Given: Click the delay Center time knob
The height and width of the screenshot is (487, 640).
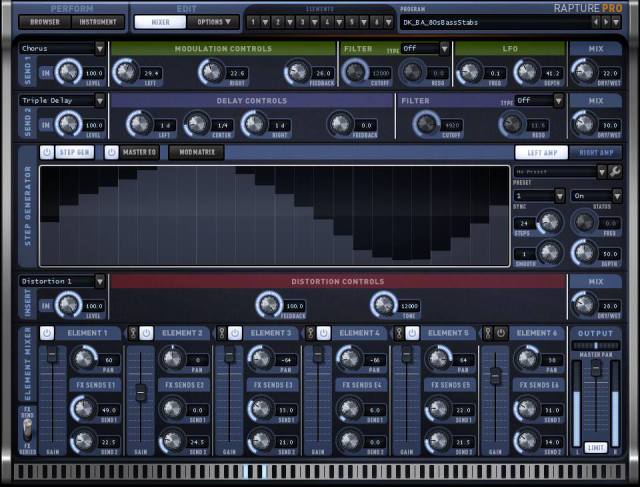Looking at the screenshot, I should point(197,124).
